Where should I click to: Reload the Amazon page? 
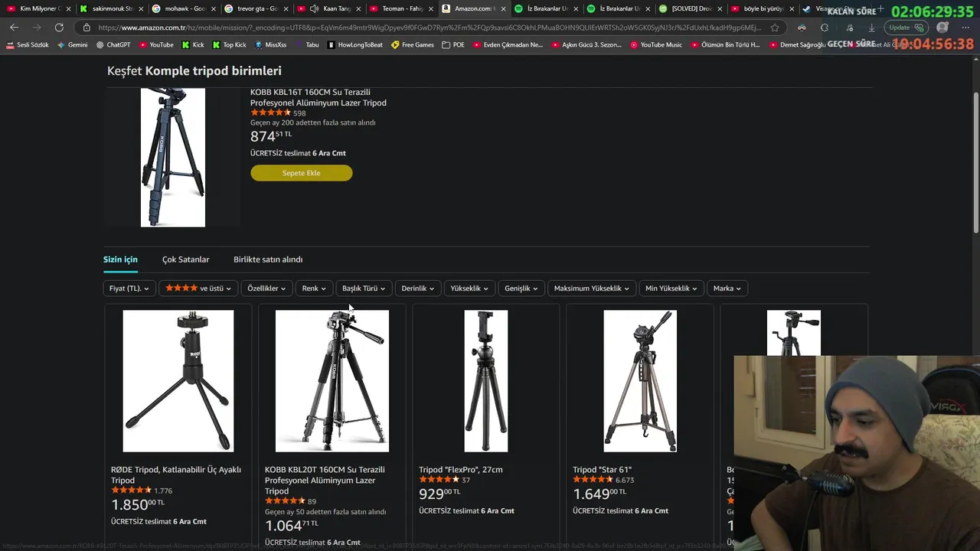(59, 28)
